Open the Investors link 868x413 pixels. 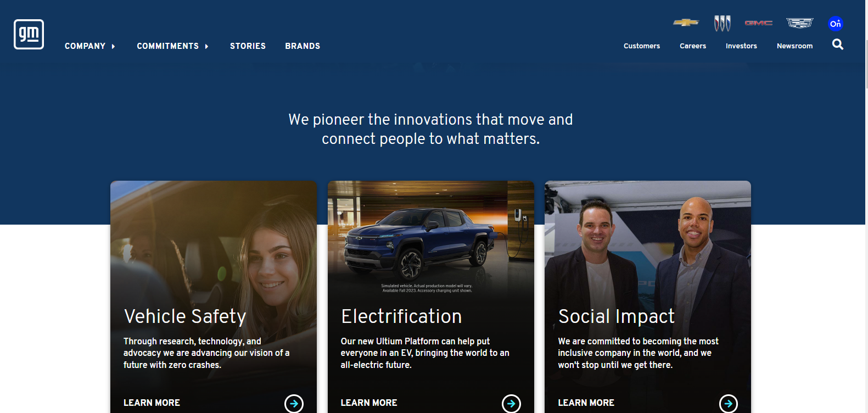coord(741,46)
